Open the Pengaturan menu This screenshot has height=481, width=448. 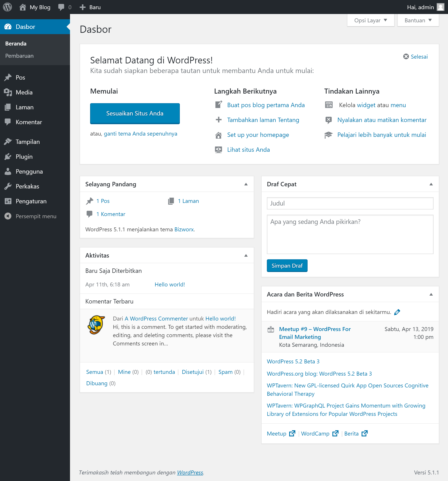pyautogui.click(x=31, y=201)
